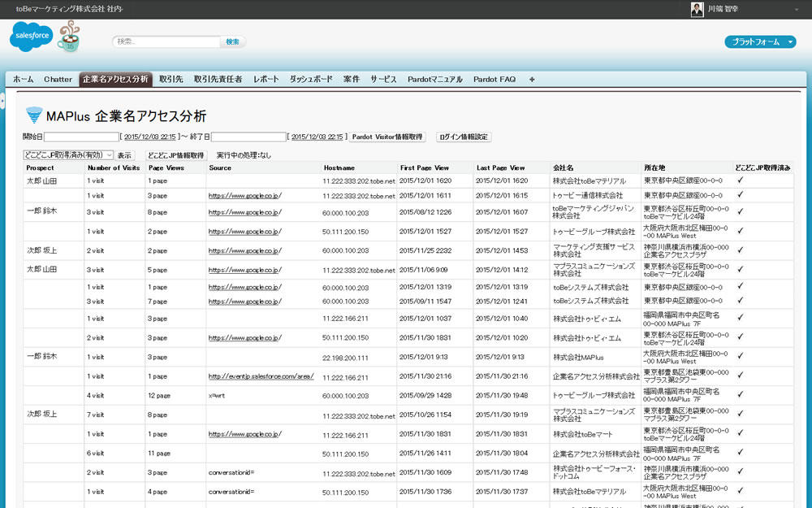Click checkmark in 株式会社toBeマテリアル first row
Screen dimensions: 812x508
tap(740, 180)
